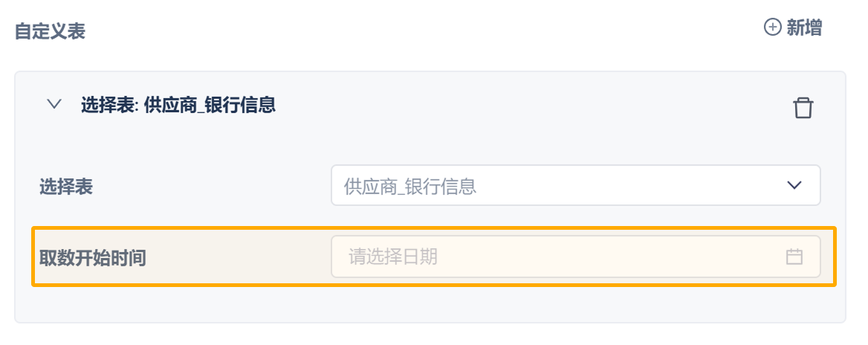Click the section title 选择表: 供应商_银行信息
The image size is (868, 345).
point(178,105)
